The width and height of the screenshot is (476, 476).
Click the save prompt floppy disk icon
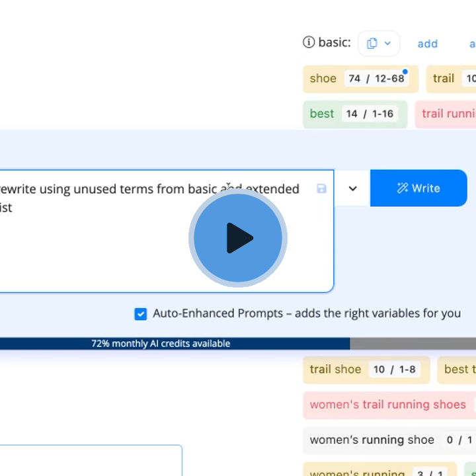point(321,188)
